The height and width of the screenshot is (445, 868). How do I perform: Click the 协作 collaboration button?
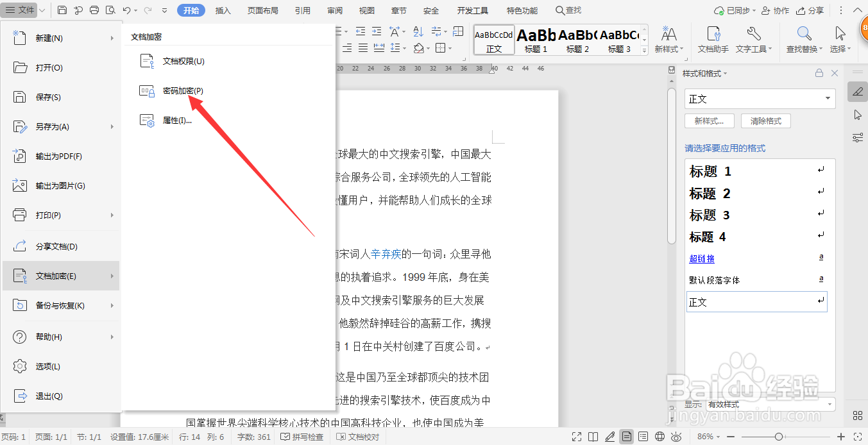click(x=776, y=10)
